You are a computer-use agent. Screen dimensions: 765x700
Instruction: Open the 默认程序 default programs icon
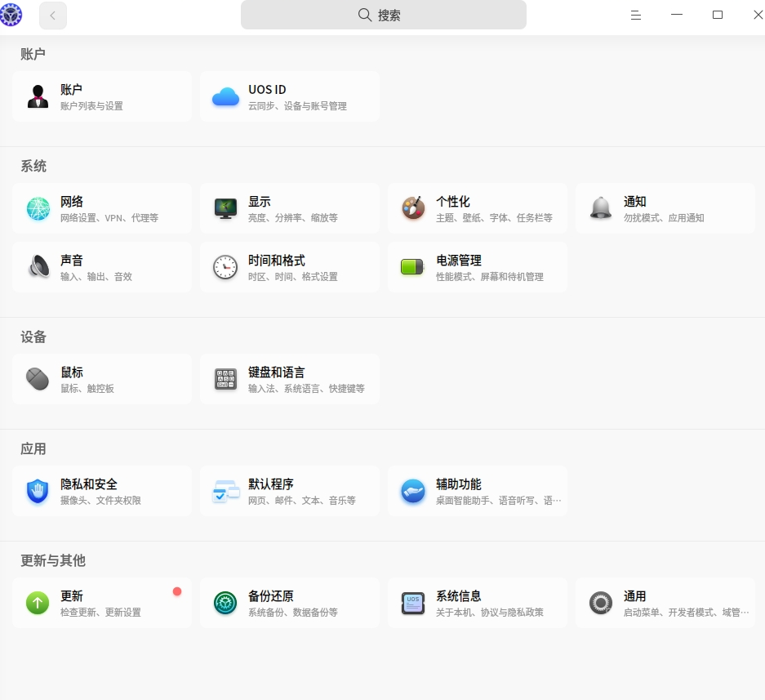[225, 491]
